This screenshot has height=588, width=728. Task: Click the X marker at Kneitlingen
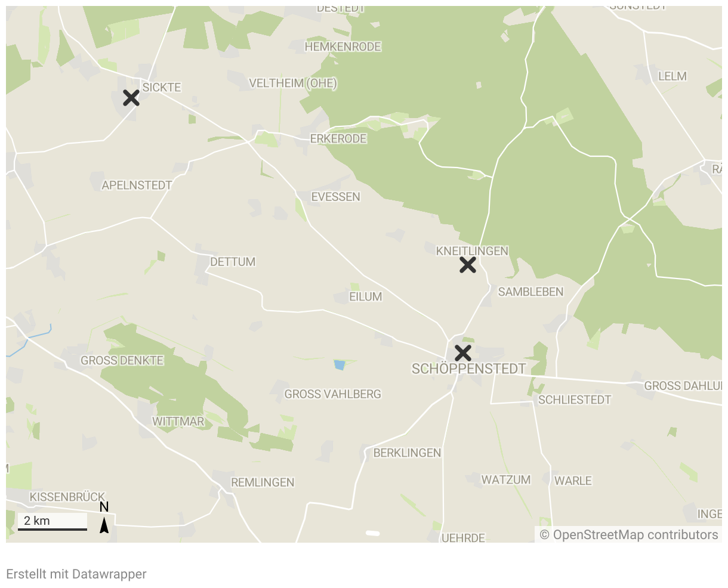[x=468, y=265]
